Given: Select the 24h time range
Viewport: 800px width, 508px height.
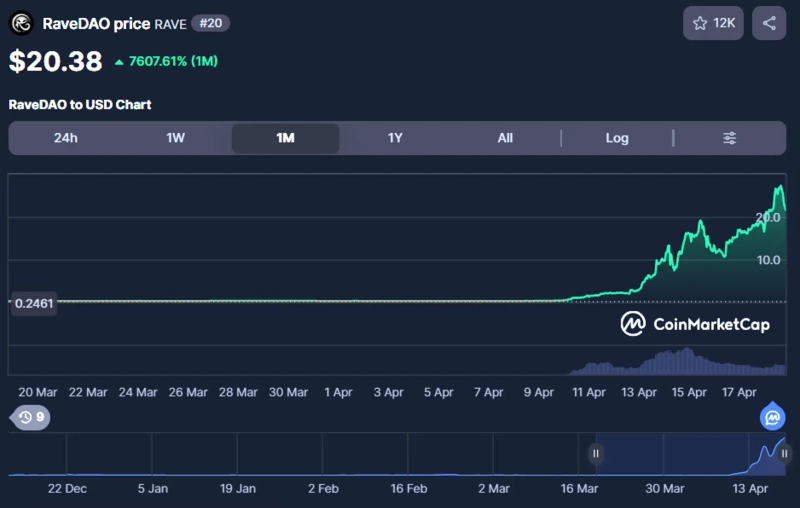Looking at the screenshot, I should click(x=66, y=138).
